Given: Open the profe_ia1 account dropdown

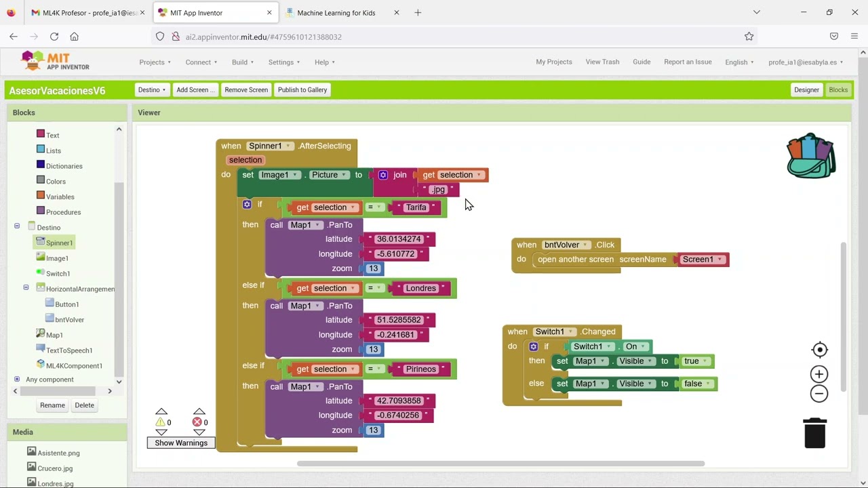Looking at the screenshot, I should coord(806,62).
